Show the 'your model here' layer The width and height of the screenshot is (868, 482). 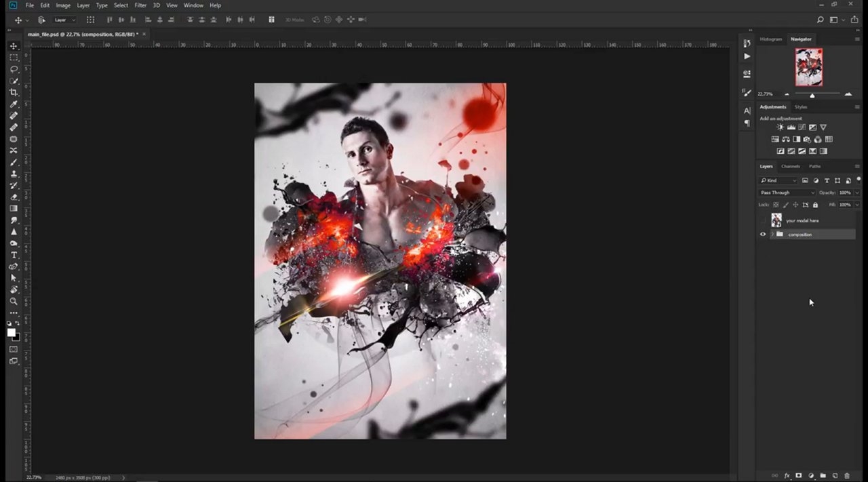point(763,220)
